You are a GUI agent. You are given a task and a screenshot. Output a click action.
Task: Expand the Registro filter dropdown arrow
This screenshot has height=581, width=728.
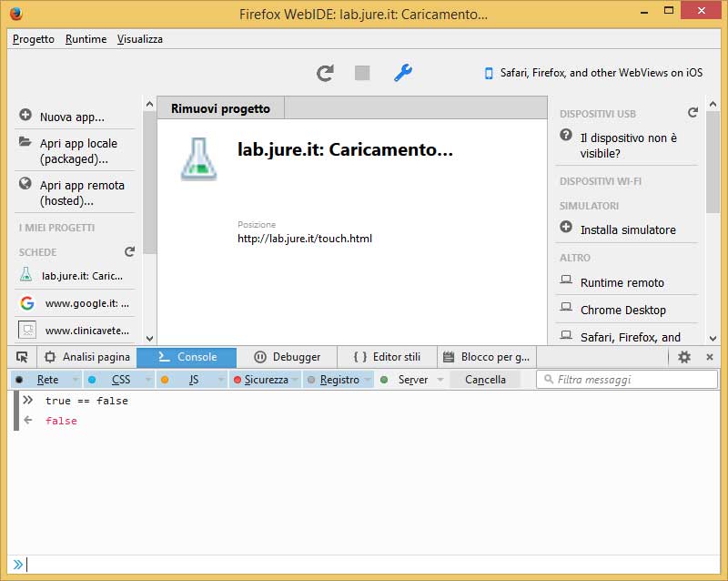pos(368,380)
